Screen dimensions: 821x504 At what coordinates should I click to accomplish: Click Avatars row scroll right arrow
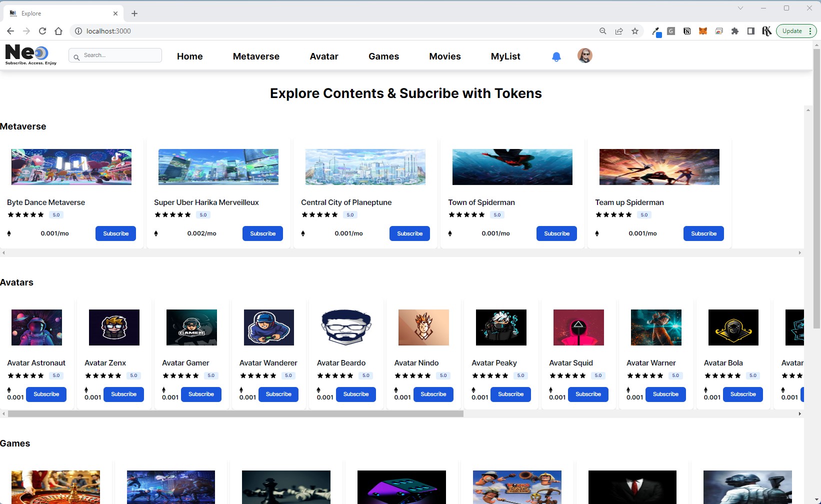tap(799, 413)
